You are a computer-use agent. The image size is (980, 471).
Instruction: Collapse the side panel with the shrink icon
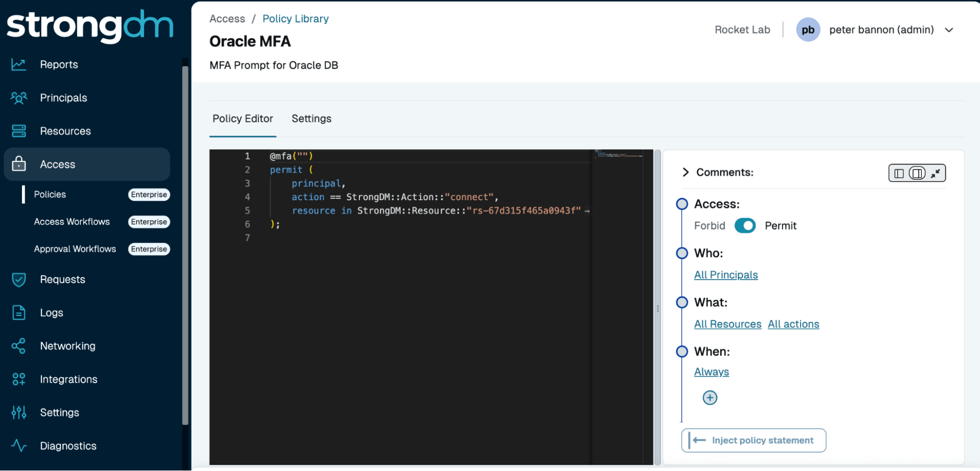[x=936, y=173]
